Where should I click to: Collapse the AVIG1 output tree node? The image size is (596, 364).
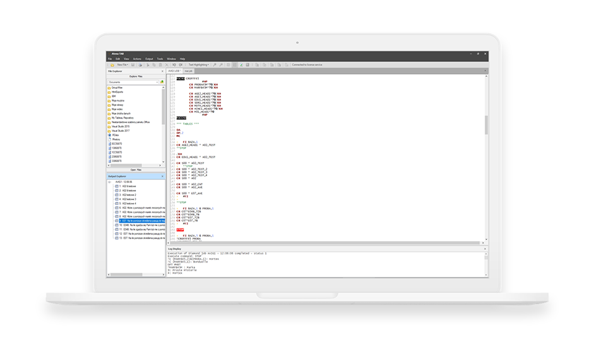[x=110, y=182]
